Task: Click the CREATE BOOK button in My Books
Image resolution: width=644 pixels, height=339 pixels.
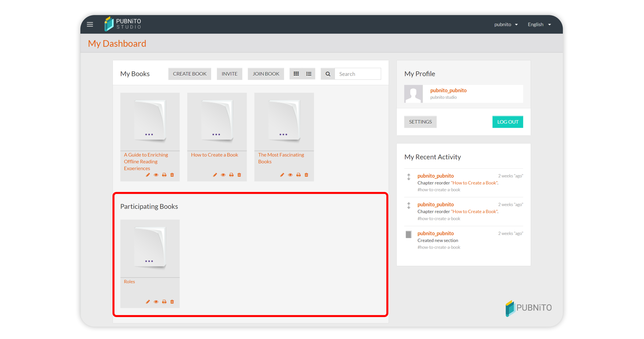Action: coord(189,74)
